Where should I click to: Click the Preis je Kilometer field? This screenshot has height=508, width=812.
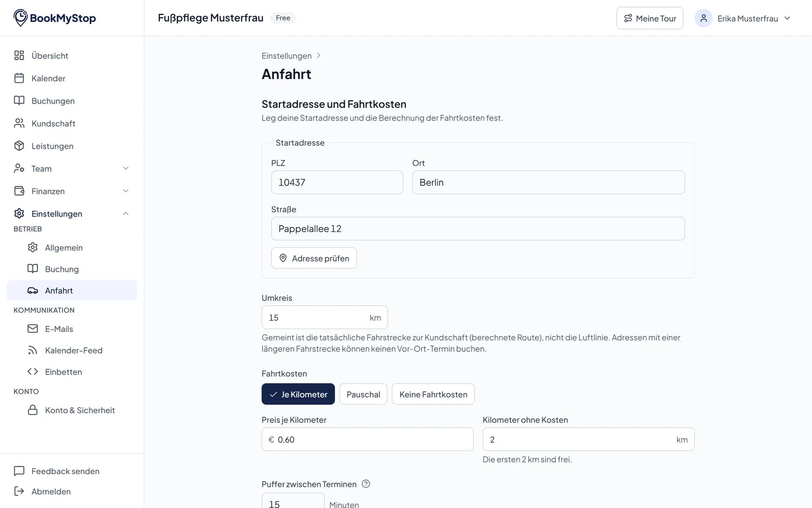[367, 439]
